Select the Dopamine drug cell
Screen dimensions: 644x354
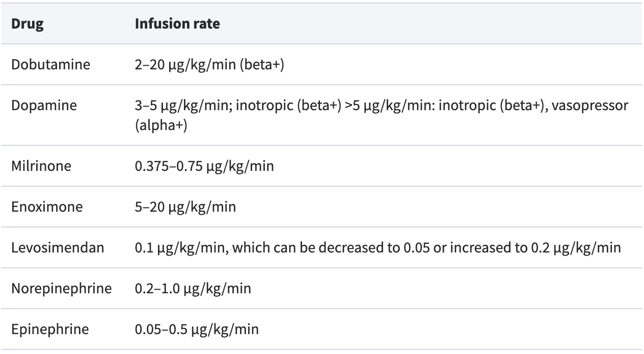coord(44,106)
